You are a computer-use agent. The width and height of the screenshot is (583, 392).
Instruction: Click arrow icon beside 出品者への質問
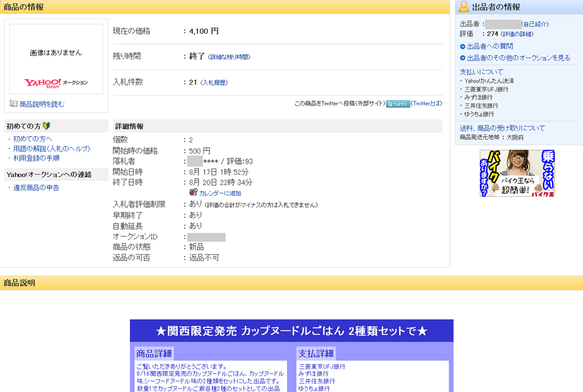click(x=462, y=47)
